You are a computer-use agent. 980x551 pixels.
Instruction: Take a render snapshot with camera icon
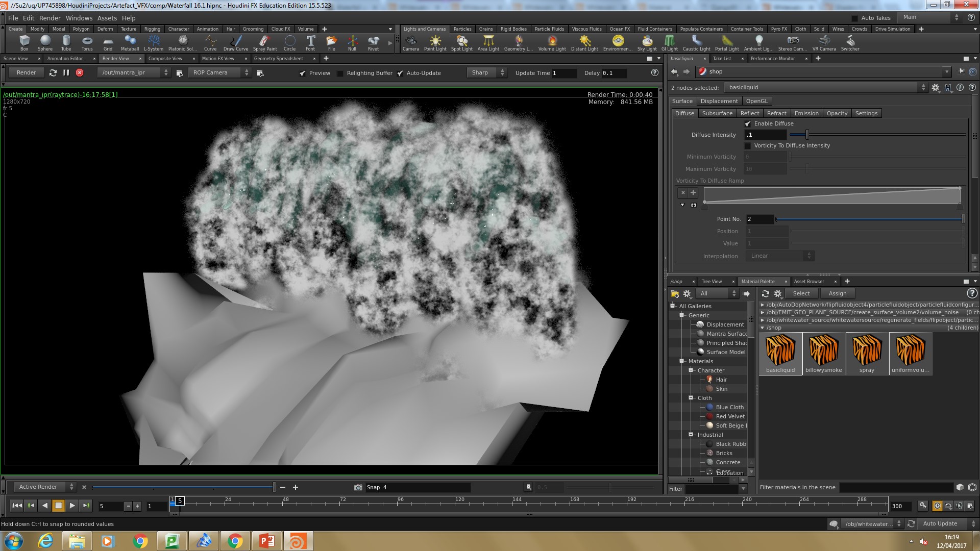[358, 487]
